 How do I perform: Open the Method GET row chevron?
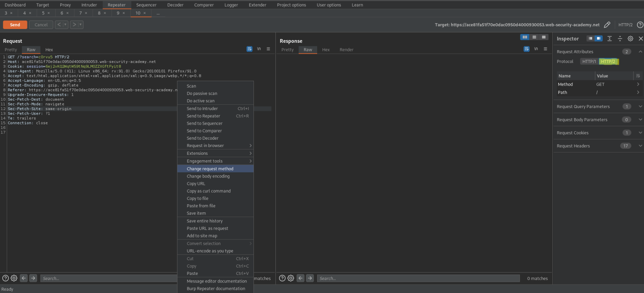click(638, 84)
